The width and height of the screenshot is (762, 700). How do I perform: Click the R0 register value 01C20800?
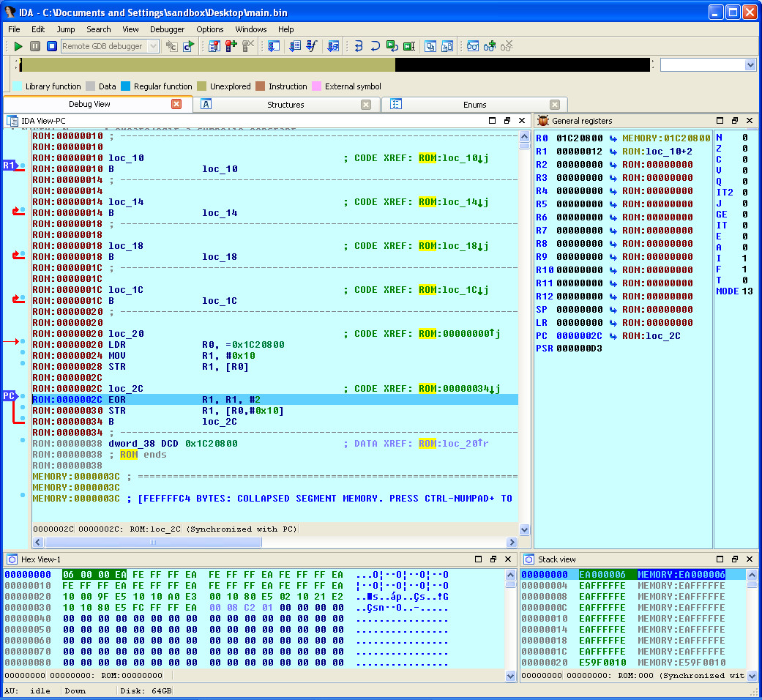[x=580, y=138]
